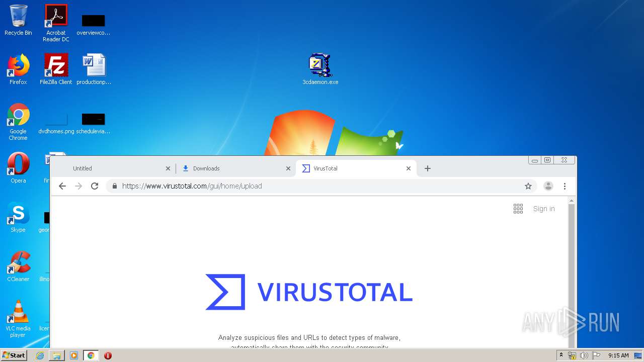Screen dimensions: 644x362
Task: Open a new Chrome tab
Action: coord(428,168)
